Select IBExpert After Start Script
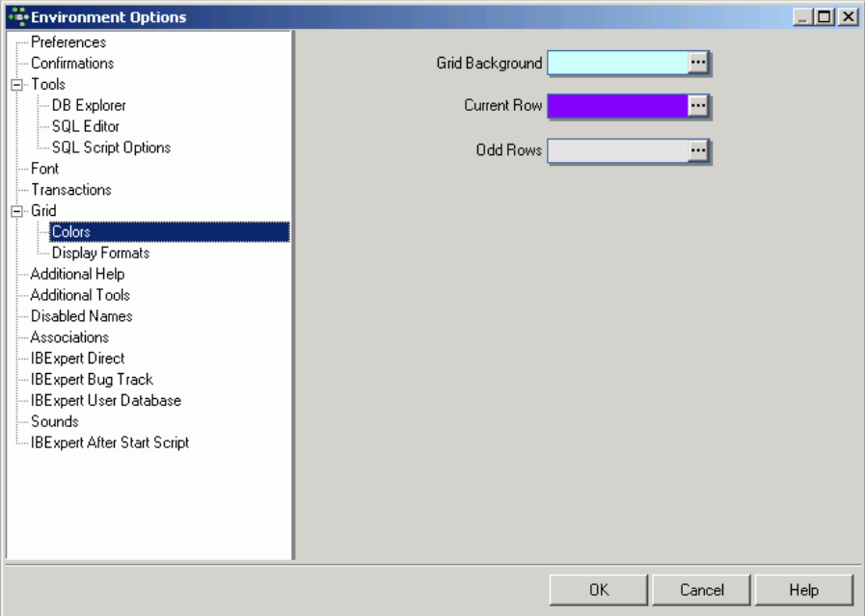Image resolution: width=865 pixels, height=616 pixels. tap(110, 442)
